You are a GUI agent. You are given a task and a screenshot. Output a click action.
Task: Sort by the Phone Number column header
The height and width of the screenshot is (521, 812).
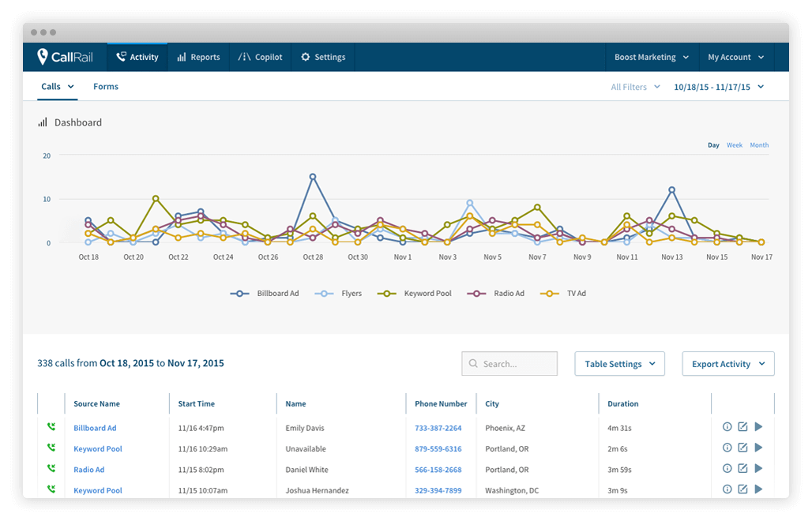[441, 403]
